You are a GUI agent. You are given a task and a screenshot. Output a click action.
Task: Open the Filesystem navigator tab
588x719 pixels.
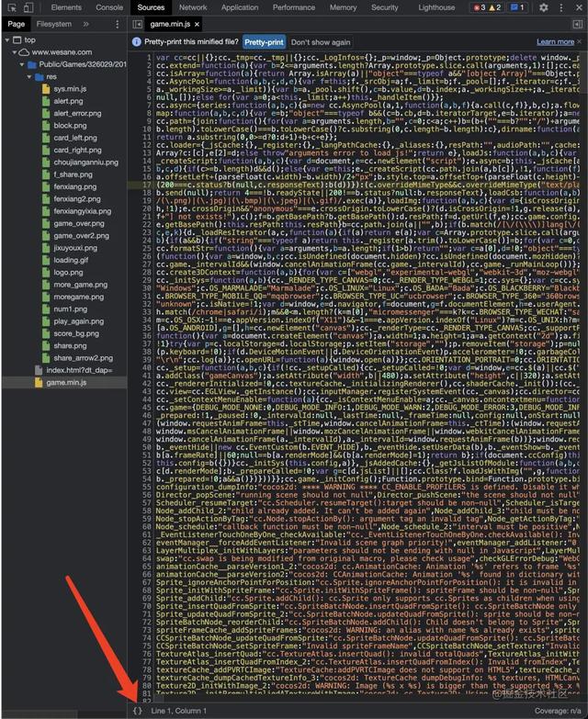(54, 24)
